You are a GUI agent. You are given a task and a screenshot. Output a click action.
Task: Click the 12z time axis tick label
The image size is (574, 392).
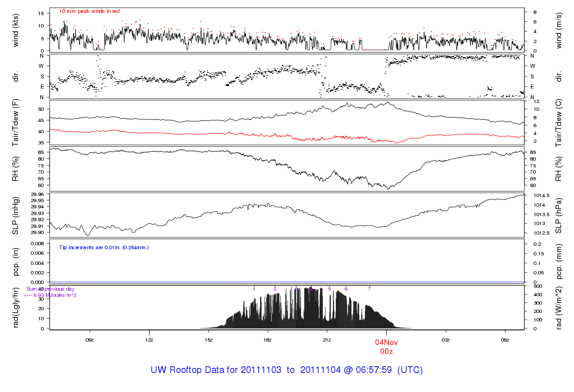tap(149, 340)
